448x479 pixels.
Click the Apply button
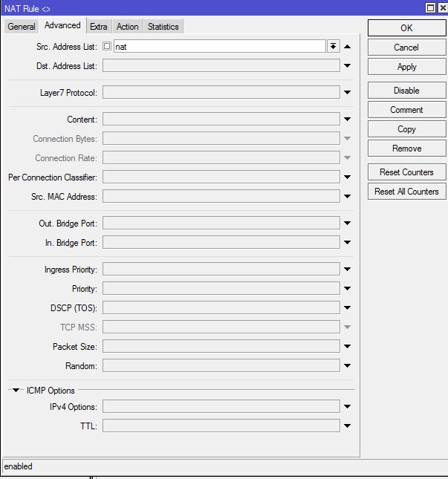tap(406, 67)
